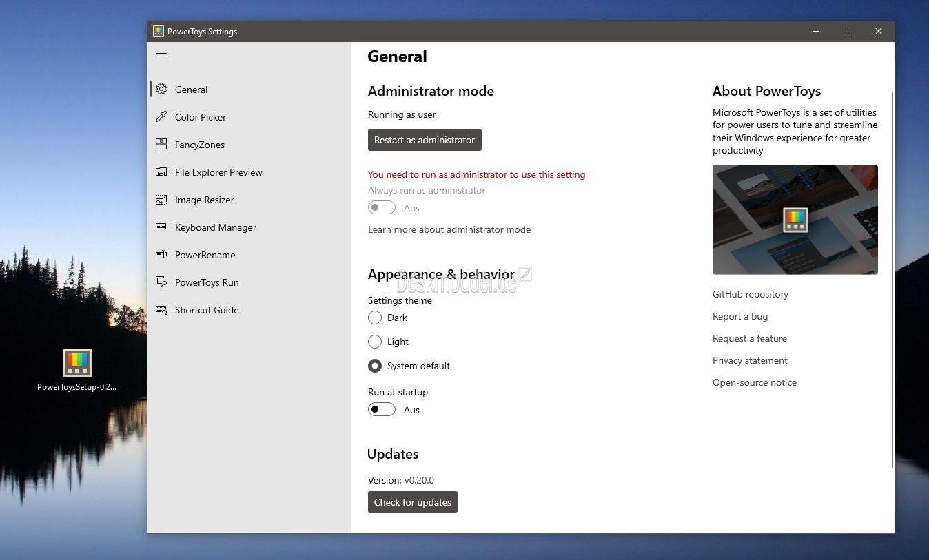Open the Open-source notice link

point(755,382)
